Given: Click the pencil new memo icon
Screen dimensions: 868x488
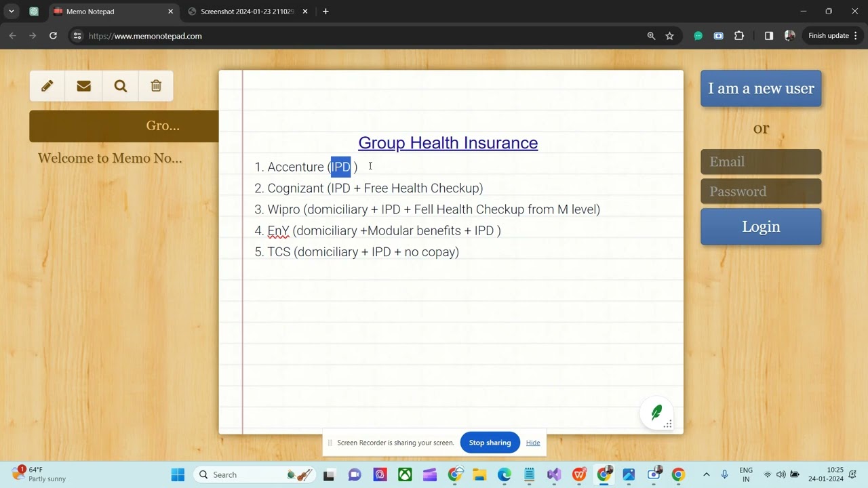Looking at the screenshot, I should (x=47, y=86).
